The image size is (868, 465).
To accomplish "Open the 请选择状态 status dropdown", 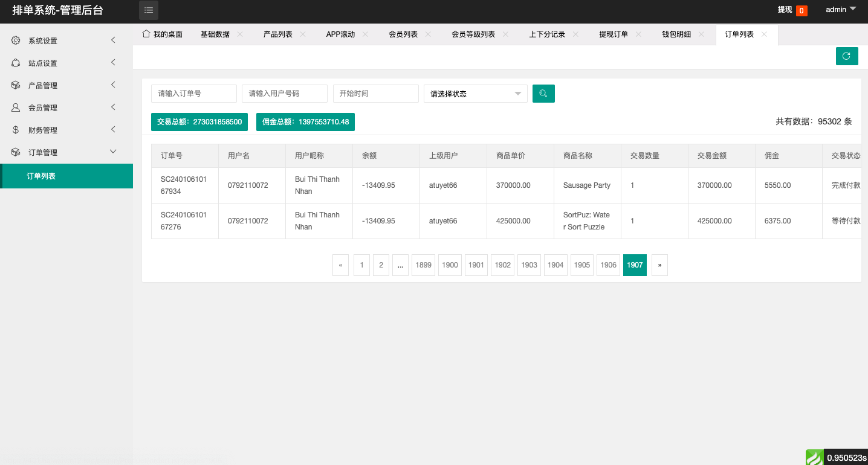I will click(475, 94).
